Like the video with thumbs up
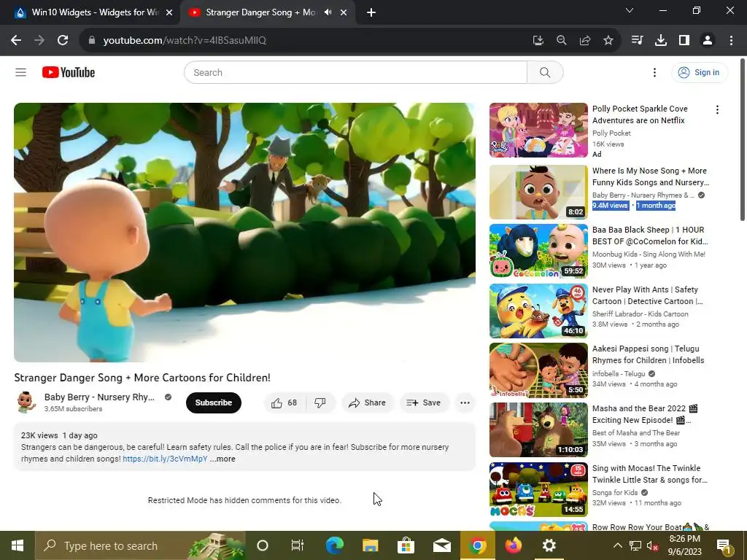 (285, 402)
